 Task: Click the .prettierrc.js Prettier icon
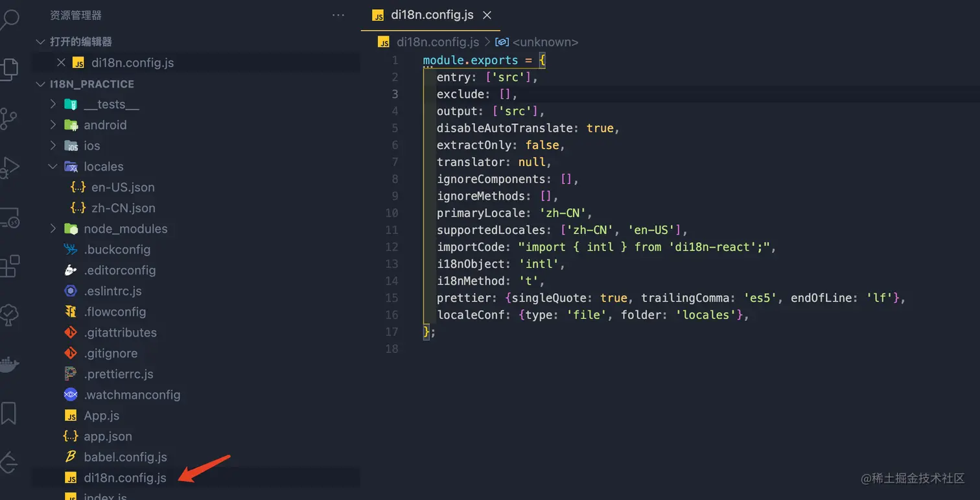tap(71, 374)
